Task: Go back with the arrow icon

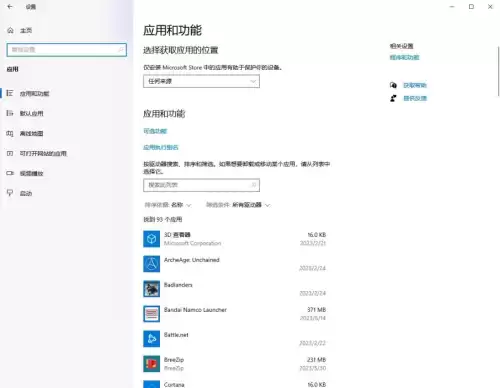Action: coord(10,6)
